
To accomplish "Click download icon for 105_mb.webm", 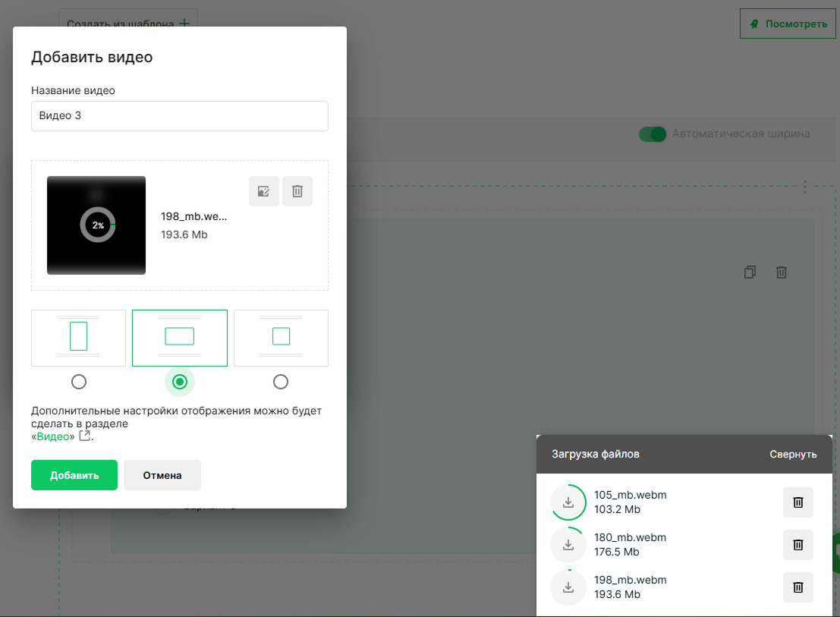I will 568,502.
